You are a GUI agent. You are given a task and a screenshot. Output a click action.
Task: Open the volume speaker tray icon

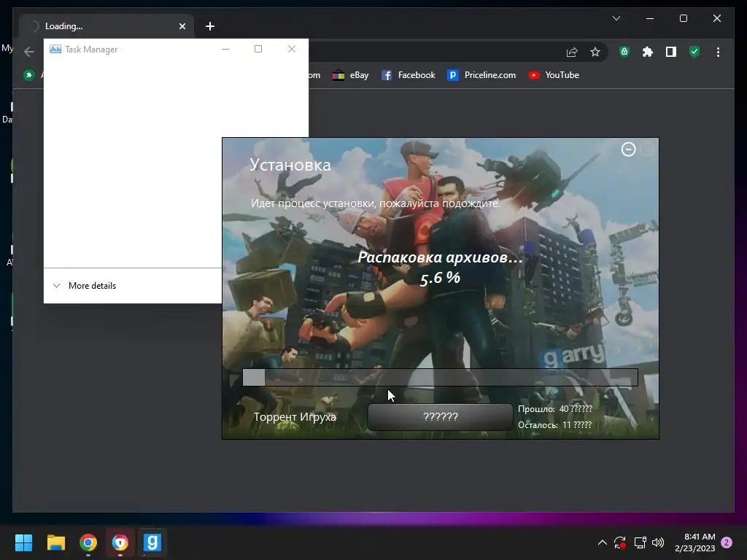pyautogui.click(x=658, y=542)
